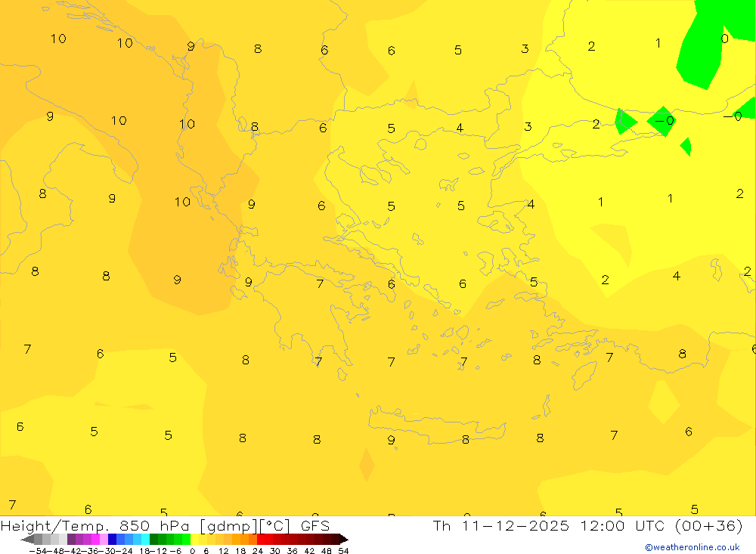Click the dark purple legend swatch
Screen dimensions: 756x554
[71, 539]
